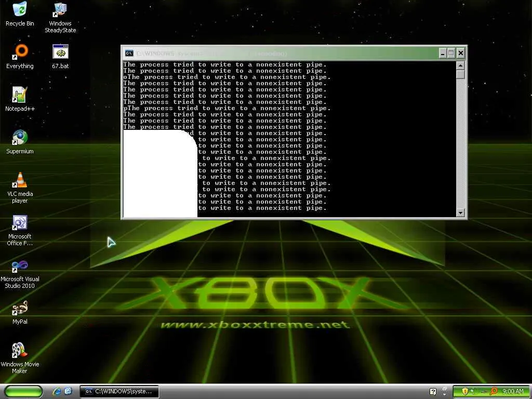
Task: Select the Microsoft Visual Studio 2010 shortcut
Action: pyautogui.click(x=20, y=273)
